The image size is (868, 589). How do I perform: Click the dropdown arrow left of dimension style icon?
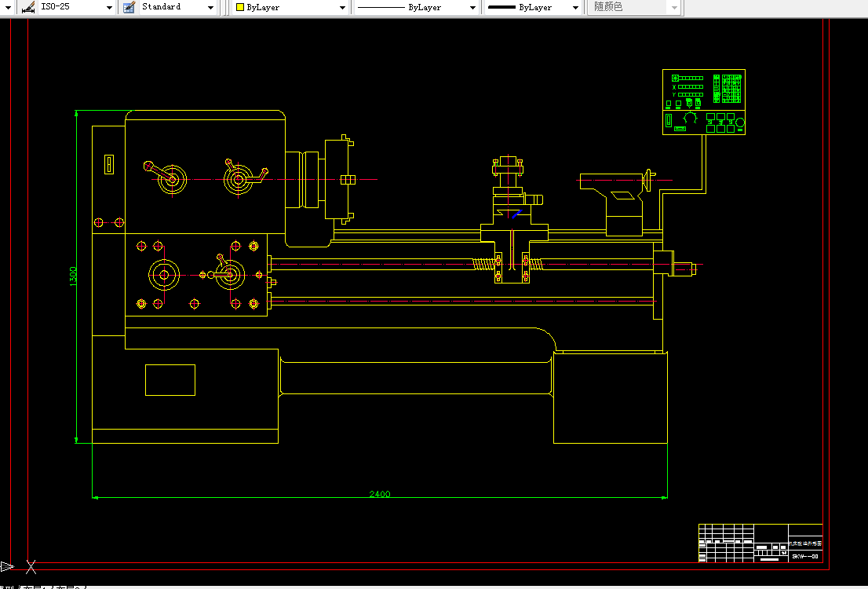point(8,7)
